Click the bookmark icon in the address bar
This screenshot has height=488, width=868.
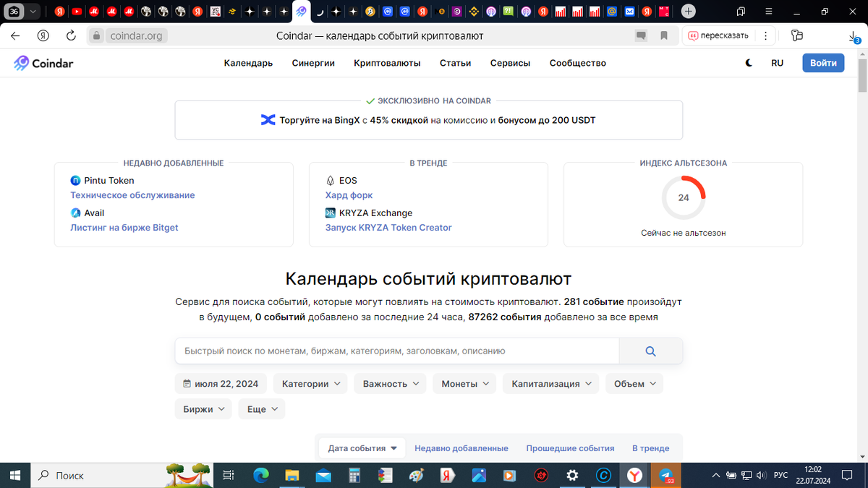(x=663, y=35)
